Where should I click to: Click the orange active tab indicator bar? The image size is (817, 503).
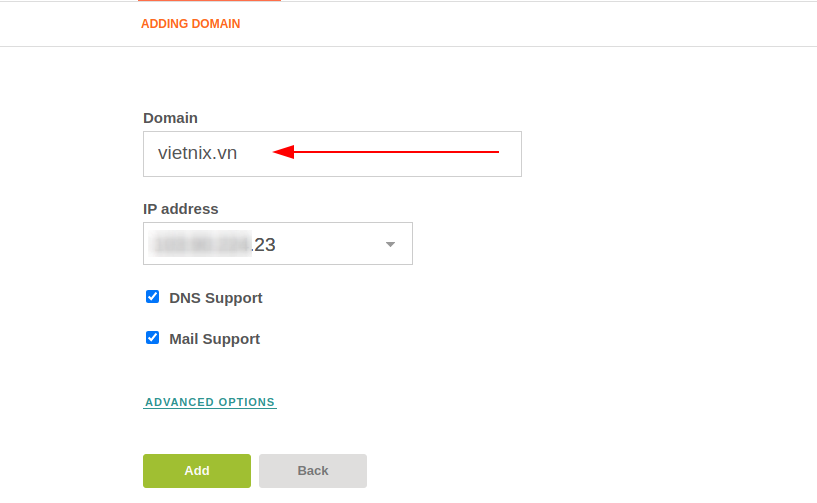point(209,1)
